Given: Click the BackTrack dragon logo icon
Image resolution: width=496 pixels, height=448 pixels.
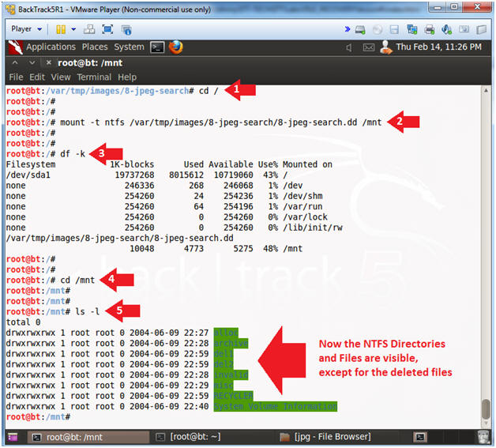Looking at the screenshot, I should [x=15, y=47].
